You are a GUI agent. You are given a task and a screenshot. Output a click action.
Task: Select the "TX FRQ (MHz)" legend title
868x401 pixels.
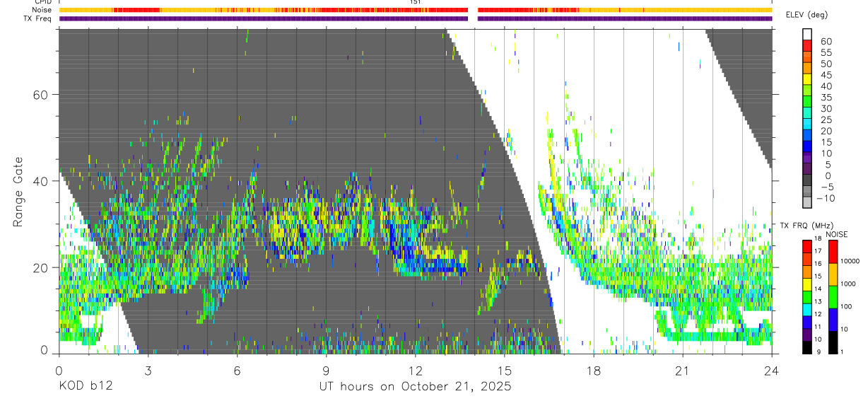tap(805, 225)
